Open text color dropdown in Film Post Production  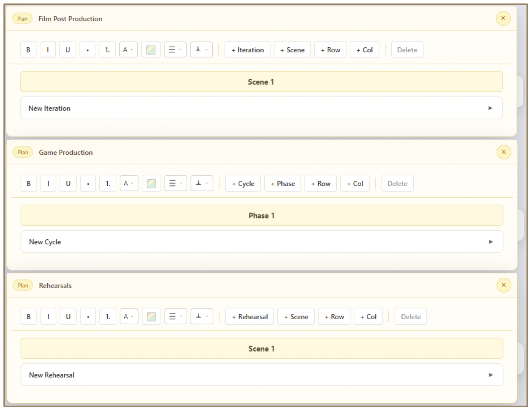(x=128, y=50)
